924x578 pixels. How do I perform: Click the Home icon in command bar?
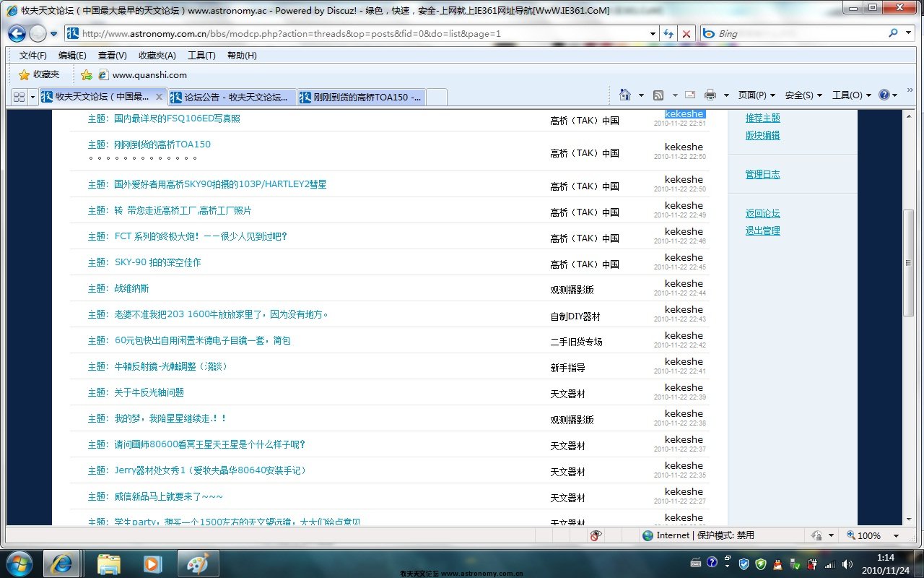[625, 95]
